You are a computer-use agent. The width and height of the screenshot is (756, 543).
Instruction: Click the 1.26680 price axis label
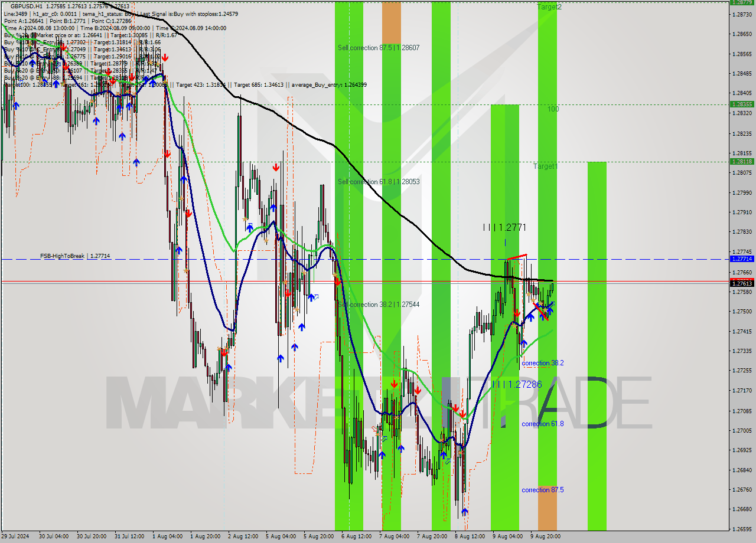pyautogui.click(x=741, y=509)
